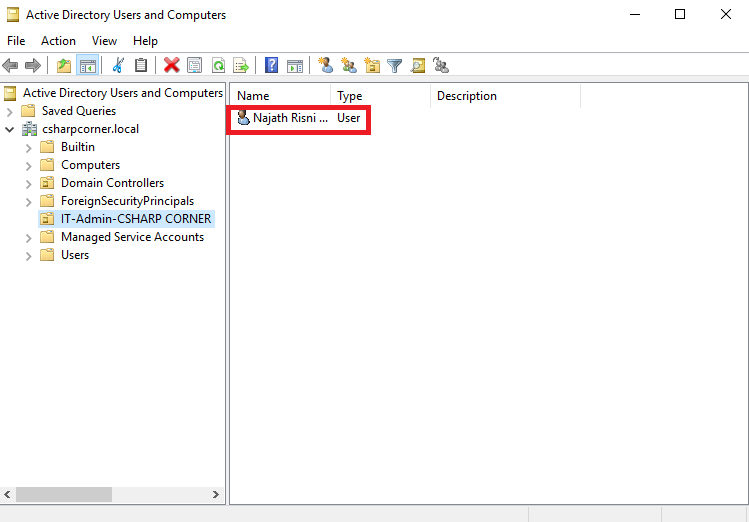Click the Find objects magnifier icon

tap(418, 65)
